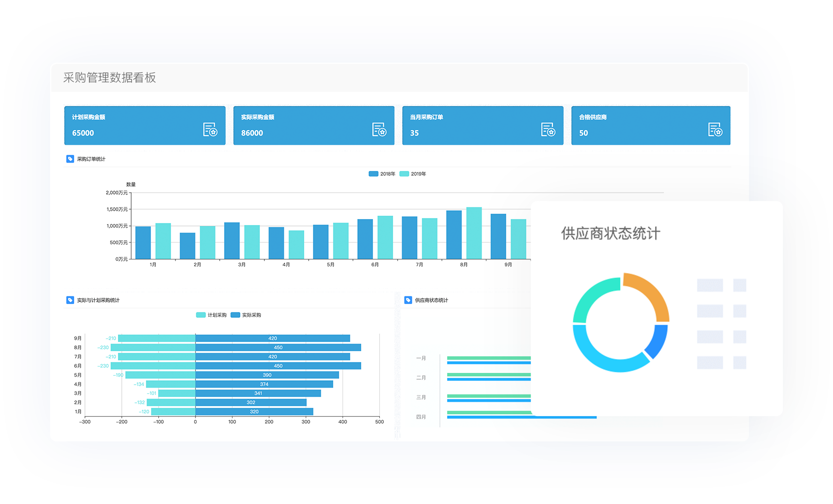Click the 1月 实际采购 bar labeled 320
The image size is (833, 504).
point(254,412)
